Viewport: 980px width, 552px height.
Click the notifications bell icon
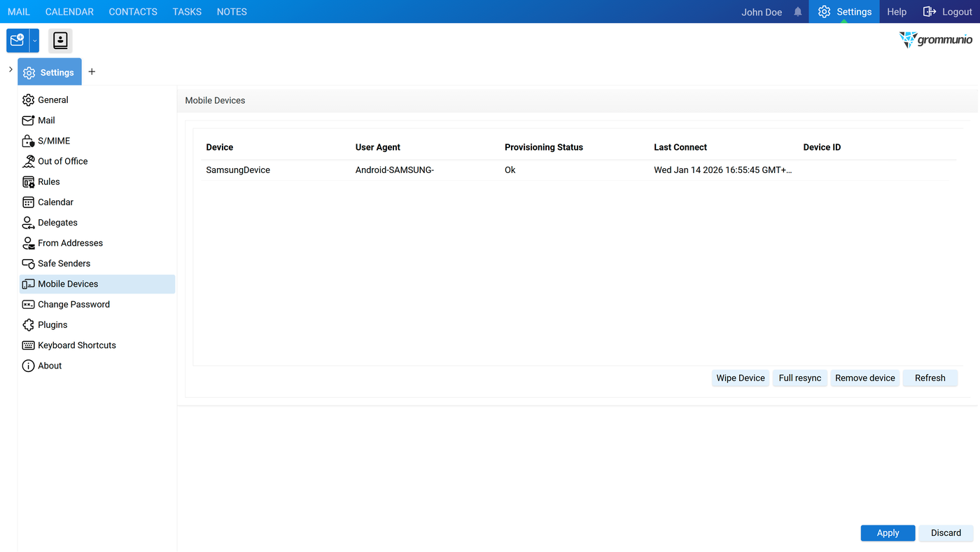point(798,12)
